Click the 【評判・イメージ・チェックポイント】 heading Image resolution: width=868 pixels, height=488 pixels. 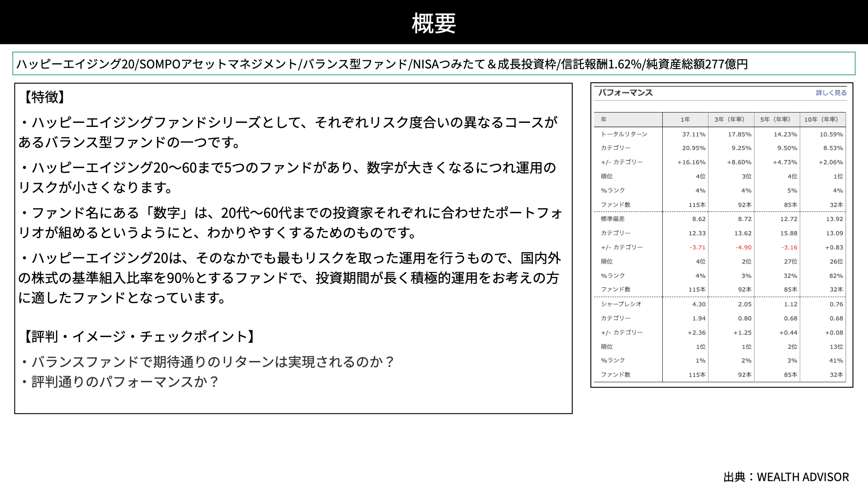pos(139,336)
